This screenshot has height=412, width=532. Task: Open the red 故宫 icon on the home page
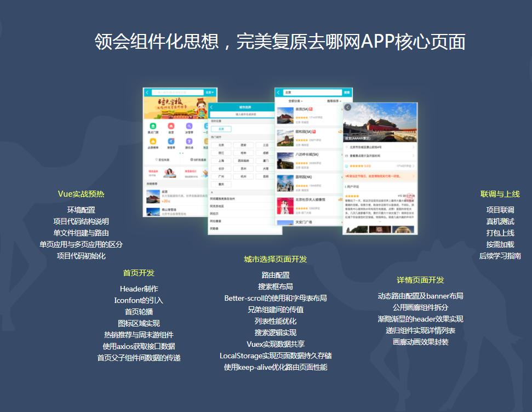(171, 126)
